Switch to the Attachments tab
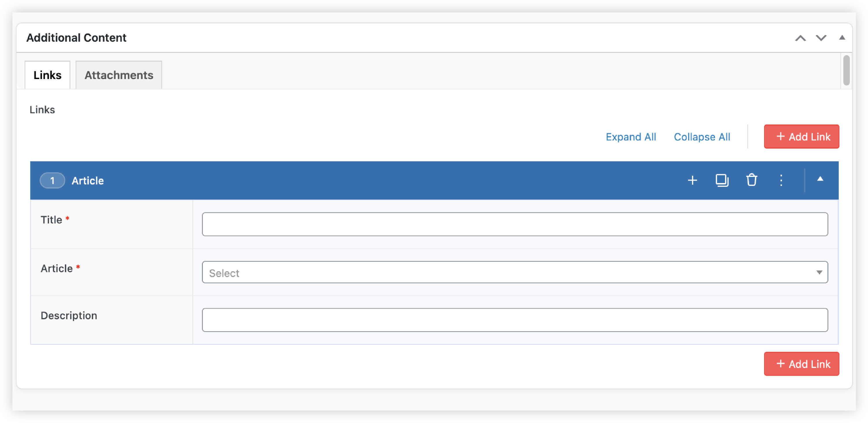This screenshot has width=868, height=423. point(119,75)
